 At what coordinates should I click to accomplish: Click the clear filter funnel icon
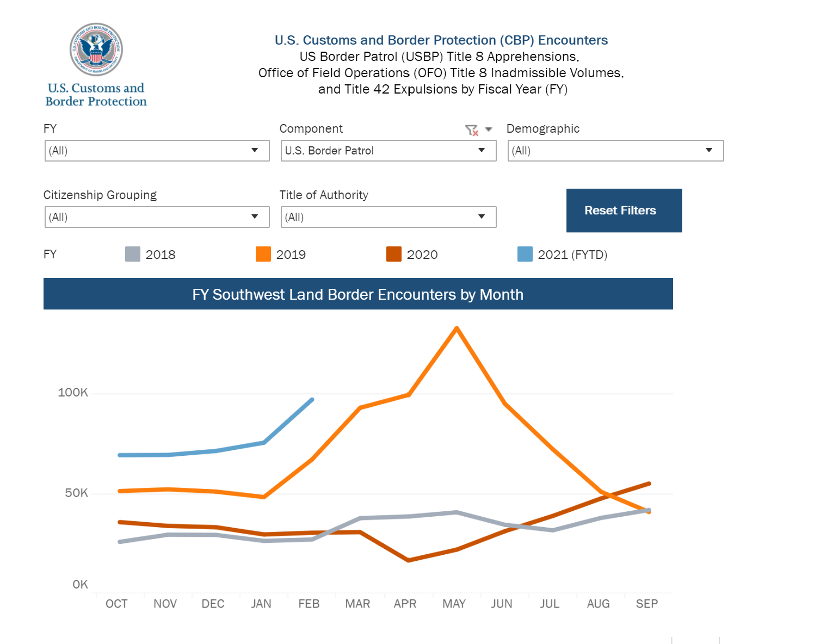pyautogui.click(x=471, y=130)
